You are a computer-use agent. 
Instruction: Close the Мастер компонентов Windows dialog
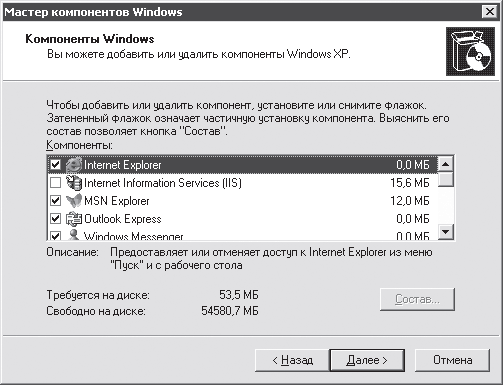click(x=489, y=12)
